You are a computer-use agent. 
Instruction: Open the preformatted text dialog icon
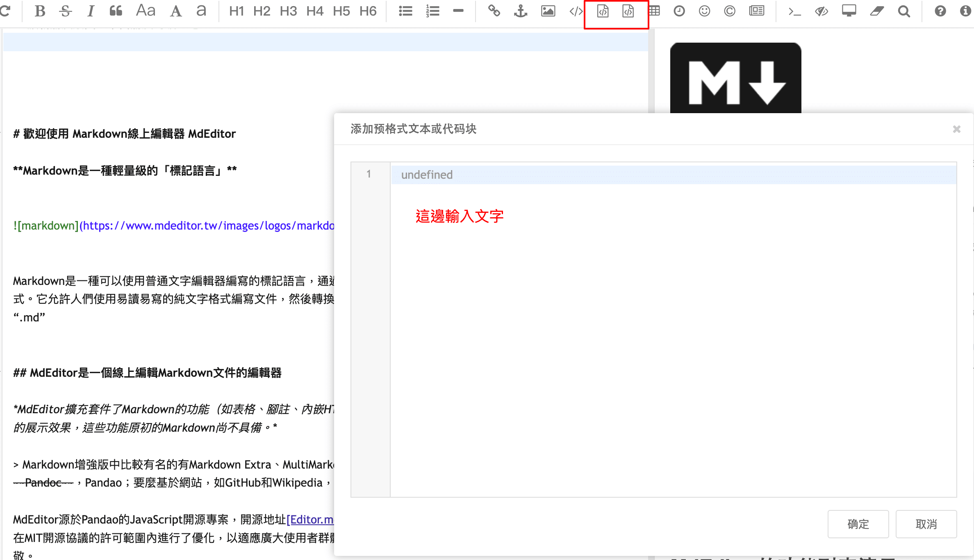(x=603, y=11)
